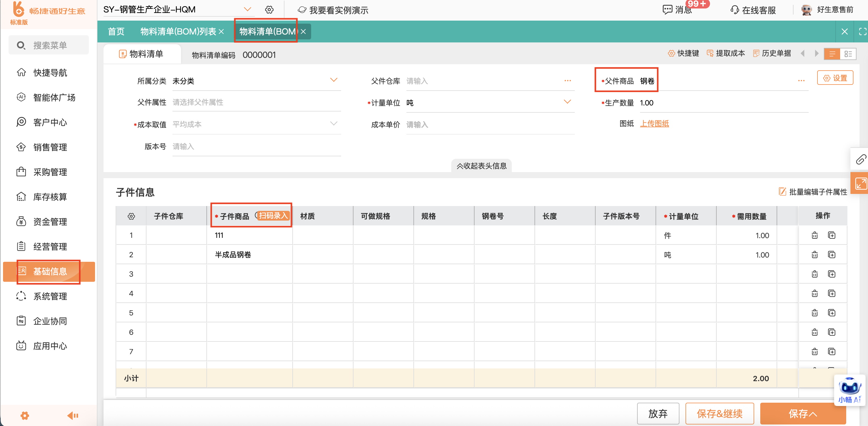The height and width of the screenshot is (426, 868).
Task: Open table column settings gear icon
Action: pyautogui.click(x=131, y=216)
